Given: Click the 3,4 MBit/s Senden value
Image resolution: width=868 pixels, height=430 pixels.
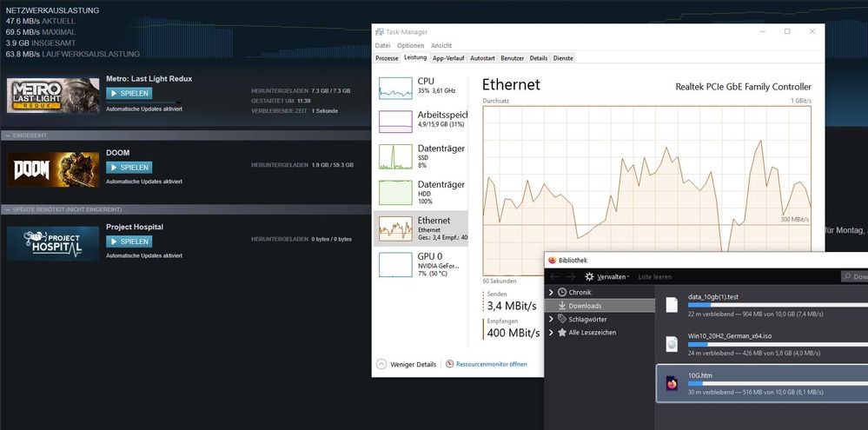Looking at the screenshot, I should point(512,305).
